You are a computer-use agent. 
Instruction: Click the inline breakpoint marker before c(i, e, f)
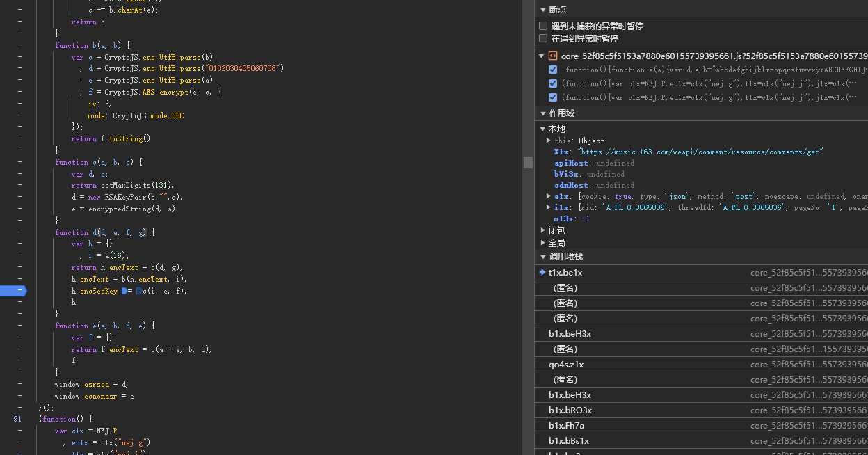pyautogui.click(x=138, y=291)
